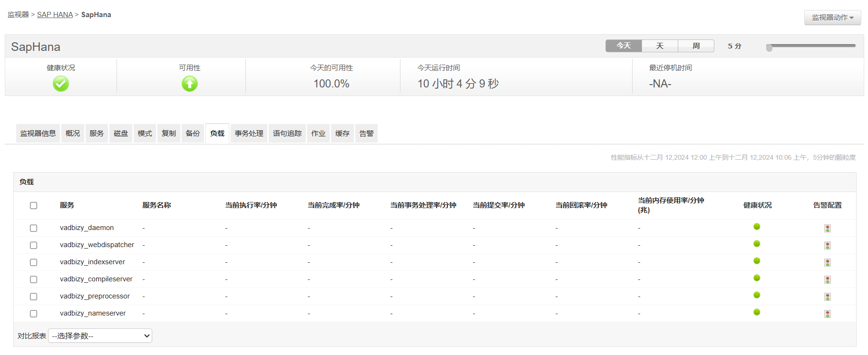Open the 磁盘 tab
This screenshot has width=868, height=355.
click(x=121, y=134)
